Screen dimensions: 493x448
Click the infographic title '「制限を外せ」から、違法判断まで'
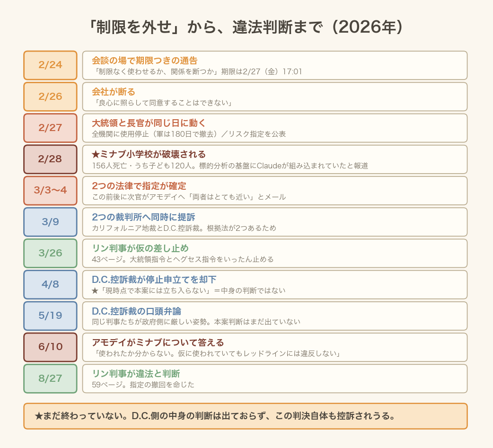(x=206, y=27)
